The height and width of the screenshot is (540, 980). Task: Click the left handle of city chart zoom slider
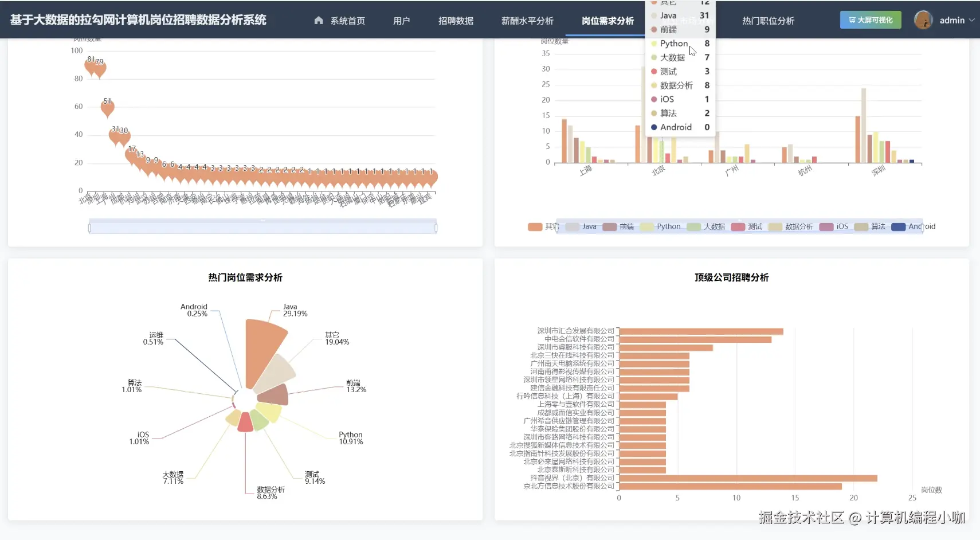[89, 228]
